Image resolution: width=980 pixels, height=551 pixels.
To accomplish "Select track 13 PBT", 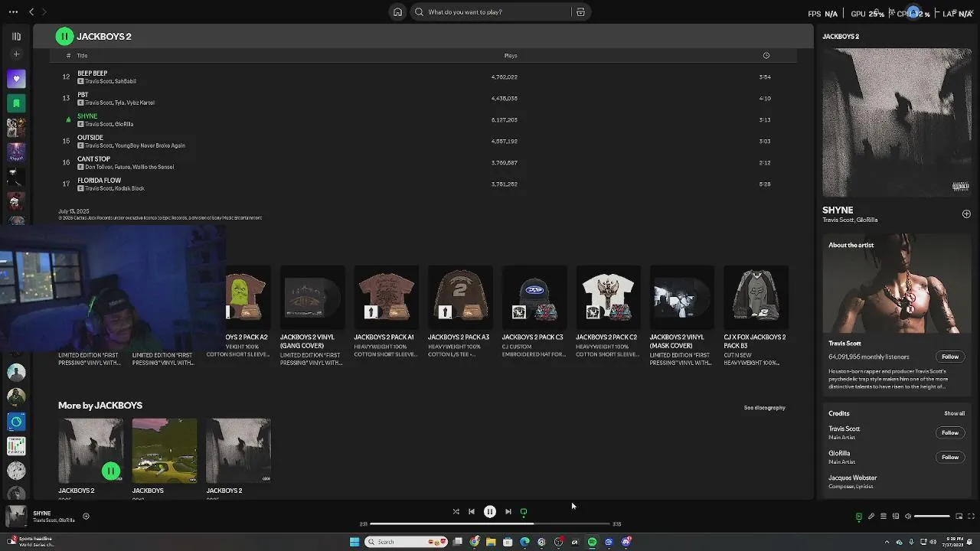I will point(423,98).
